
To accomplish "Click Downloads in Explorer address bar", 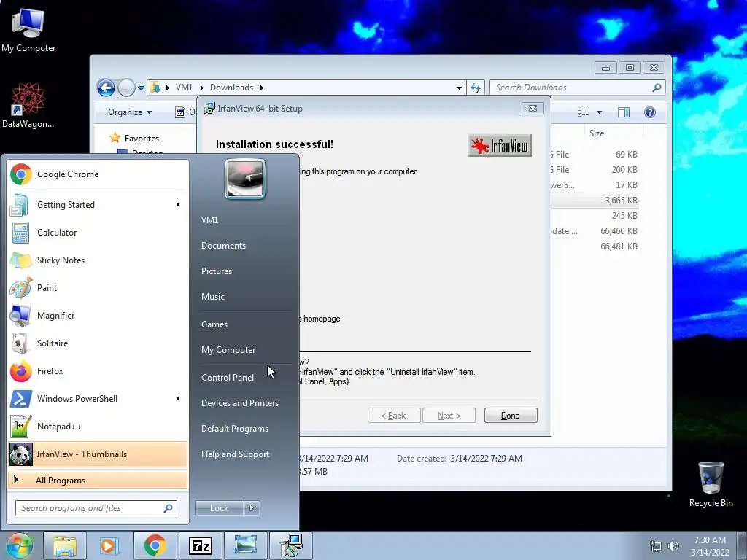I will pos(231,87).
